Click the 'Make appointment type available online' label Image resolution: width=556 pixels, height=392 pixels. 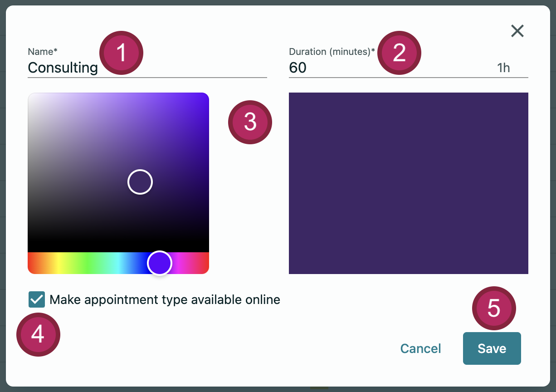pyautogui.click(x=165, y=299)
